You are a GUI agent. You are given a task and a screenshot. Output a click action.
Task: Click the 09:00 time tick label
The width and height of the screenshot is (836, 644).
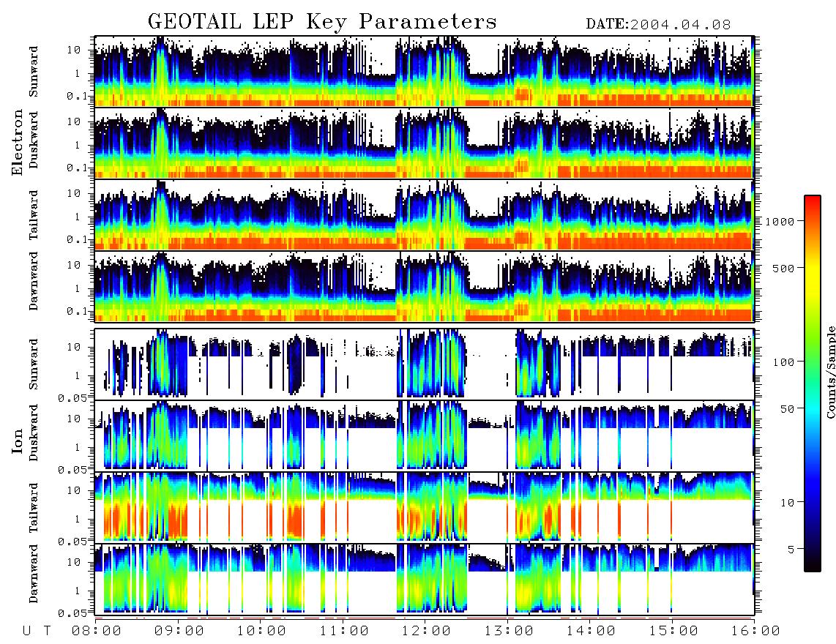pos(179,631)
